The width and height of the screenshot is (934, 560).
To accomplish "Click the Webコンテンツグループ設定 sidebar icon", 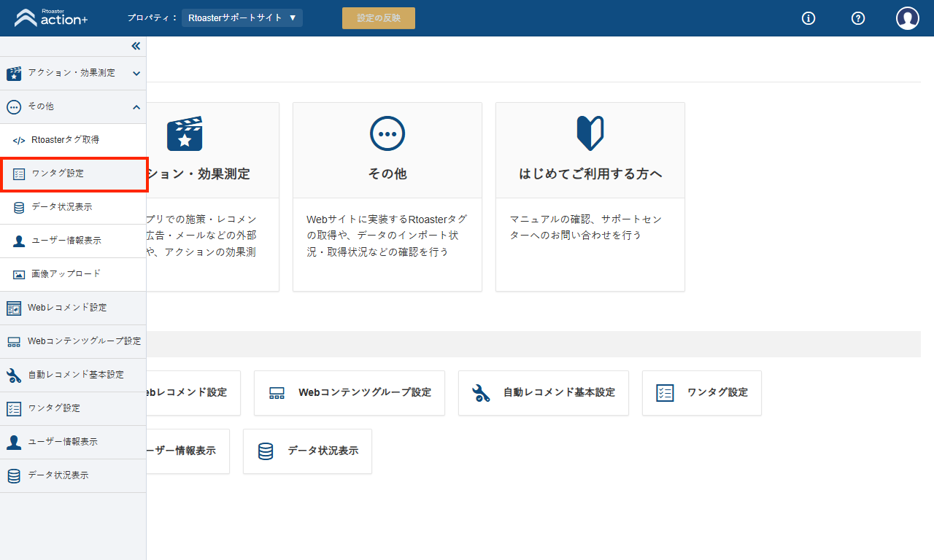I will pyautogui.click(x=14, y=342).
